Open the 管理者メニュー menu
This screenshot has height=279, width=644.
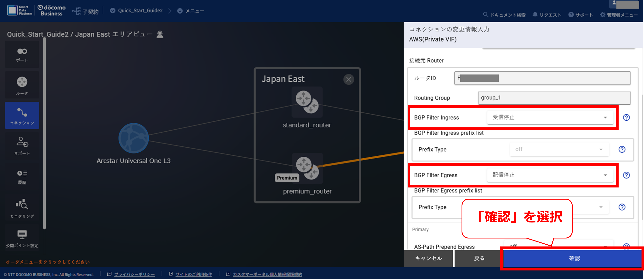[x=619, y=15]
